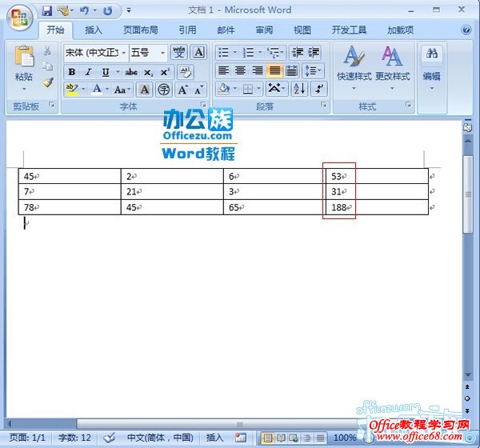Toggle justify alignment button

275,71
